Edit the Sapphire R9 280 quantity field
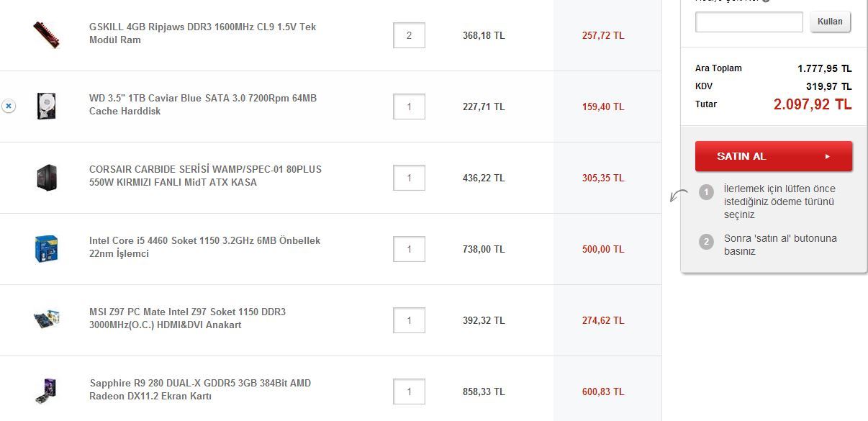Image resolution: width=868 pixels, height=421 pixels. pyautogui.click(x=409, y=391)
